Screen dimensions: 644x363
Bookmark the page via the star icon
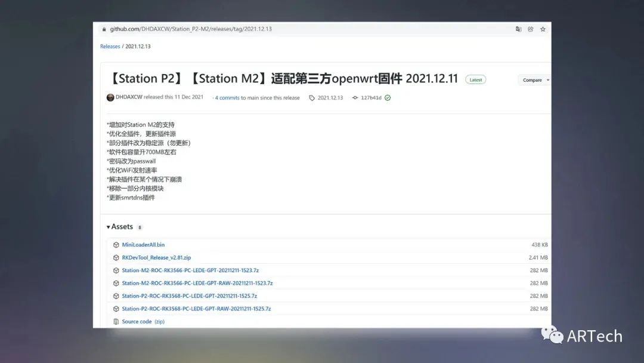542,29
